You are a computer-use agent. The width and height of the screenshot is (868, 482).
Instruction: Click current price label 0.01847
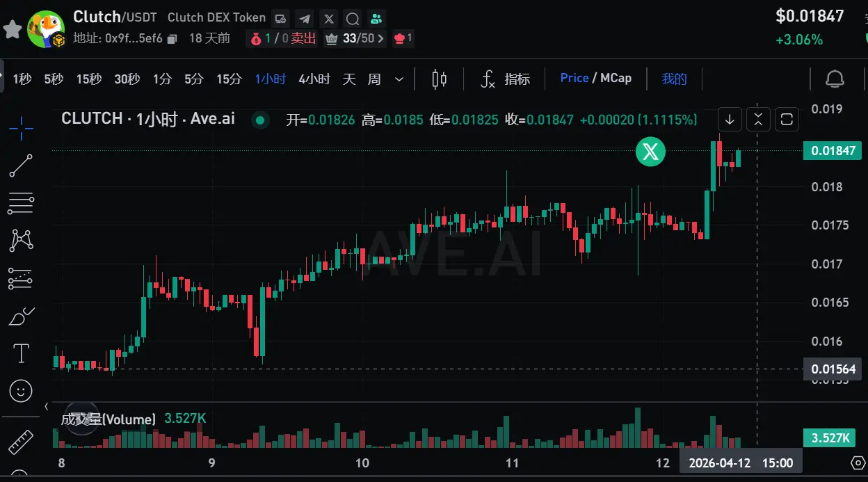click(833, 150)
